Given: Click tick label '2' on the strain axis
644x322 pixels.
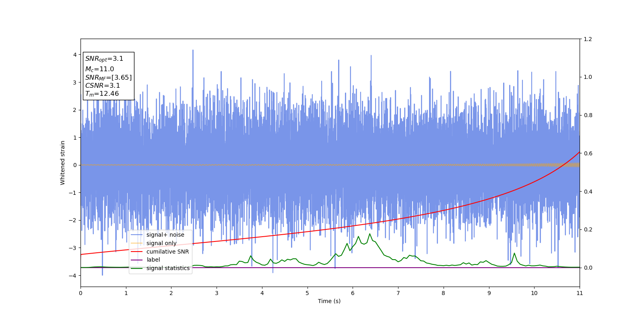Looking at the screenshot, I should pos(75,110).
